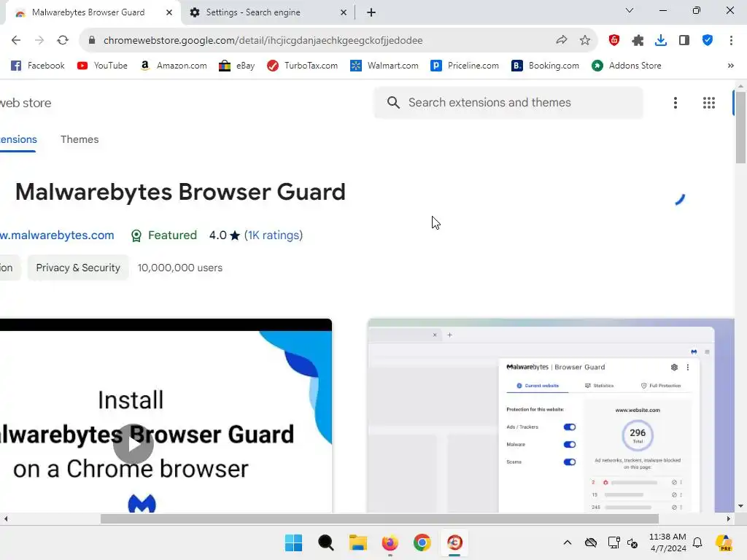Switch to the Malwarebytes Browser Guard tab
This screenshot has height=560, width=747.
pyautogui.click(x=88, y=12)
